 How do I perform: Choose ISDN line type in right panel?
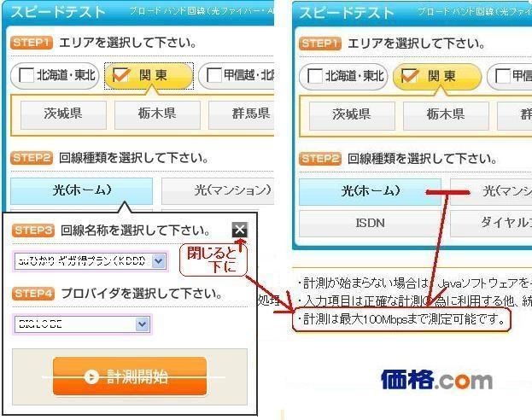click(x=370, y=224)
